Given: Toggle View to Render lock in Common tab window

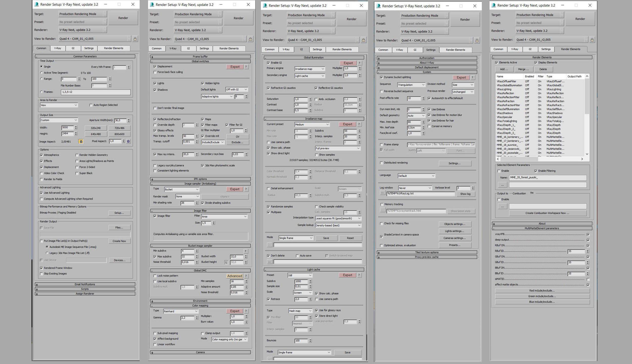Looking at the screenshot, I should (x=135, y=39).
